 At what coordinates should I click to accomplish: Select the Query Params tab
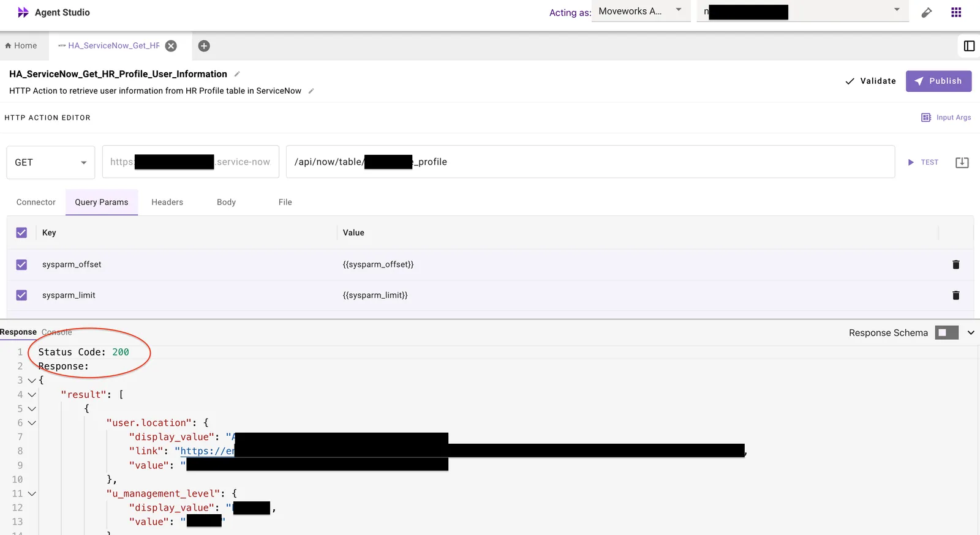tap(102, 202)
